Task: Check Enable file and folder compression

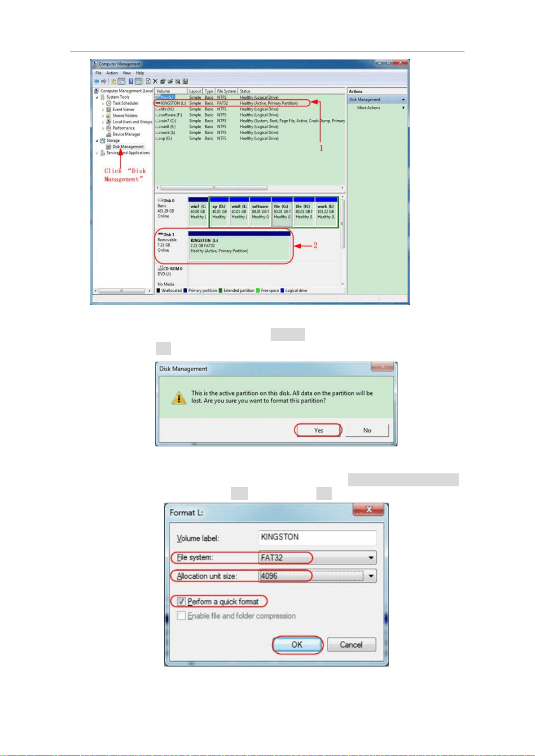Action: click(181, 616)
